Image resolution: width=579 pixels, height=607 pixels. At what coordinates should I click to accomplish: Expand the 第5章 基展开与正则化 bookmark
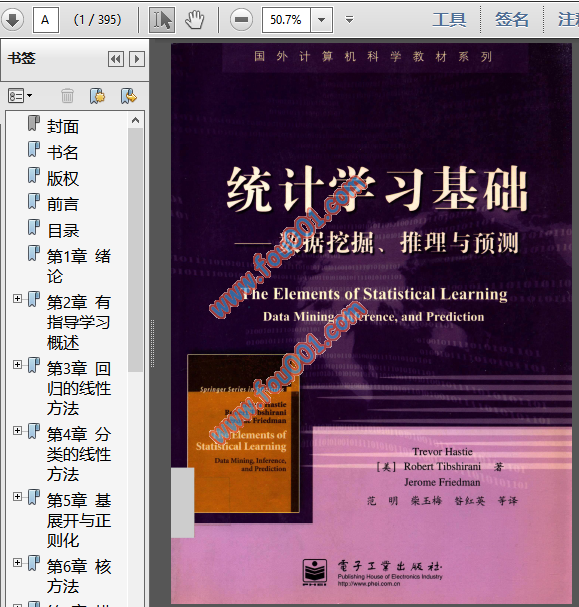(x=17, y=497)
